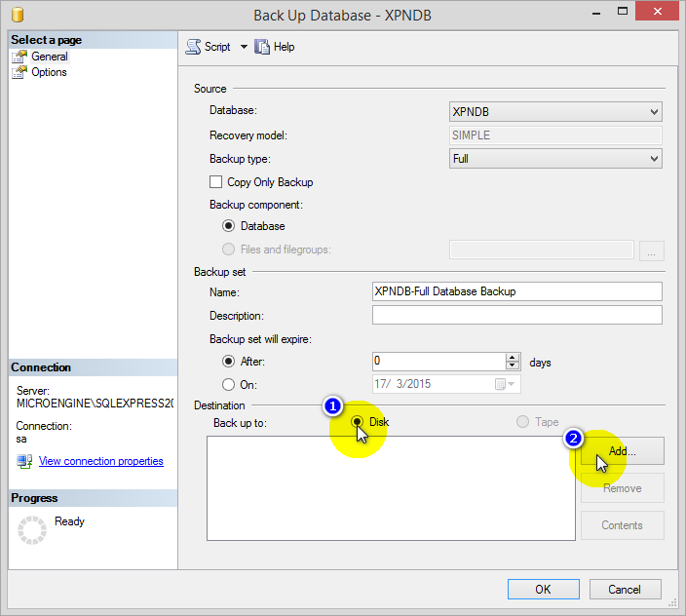The image size is (686, 616).
Task: Select the expire On date radio
Action: tap(229, 384)
